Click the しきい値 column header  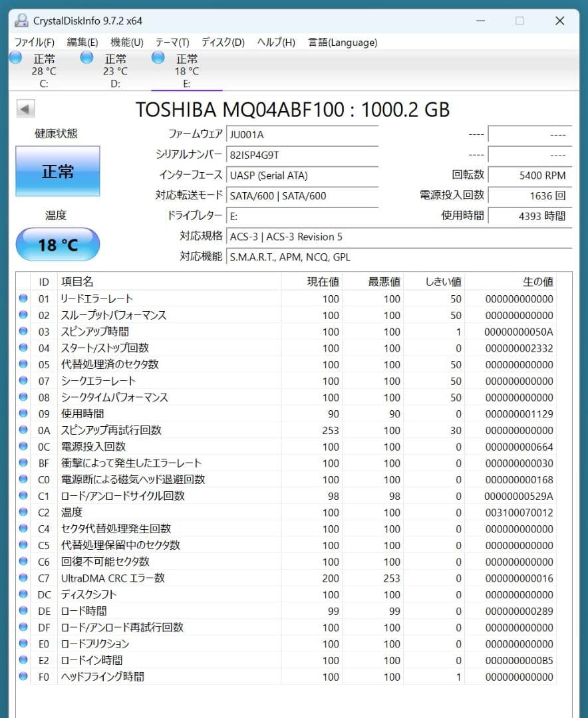click(434, 282)
